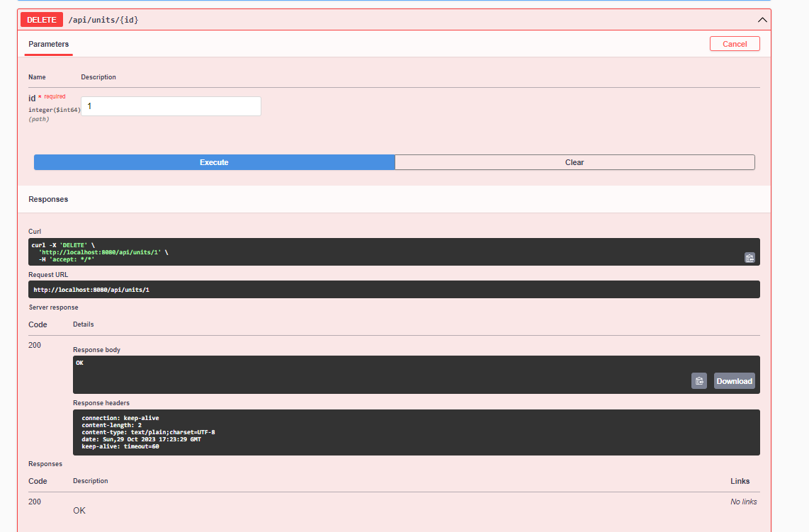The height and width of the screenshot is (532, 809).
Task: Copy the response body to clipboard
Action: pyautogui.click(x=699, y=381)
